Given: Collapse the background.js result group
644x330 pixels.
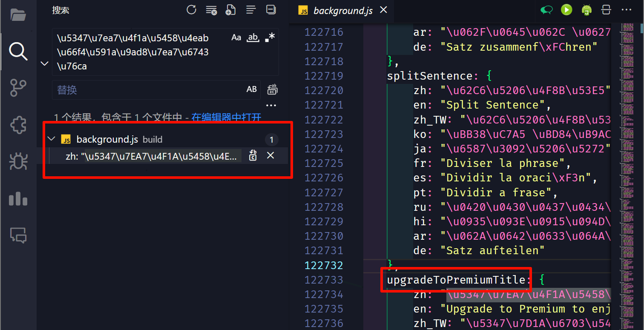Looking at the screenshot, I should [52, 139].
